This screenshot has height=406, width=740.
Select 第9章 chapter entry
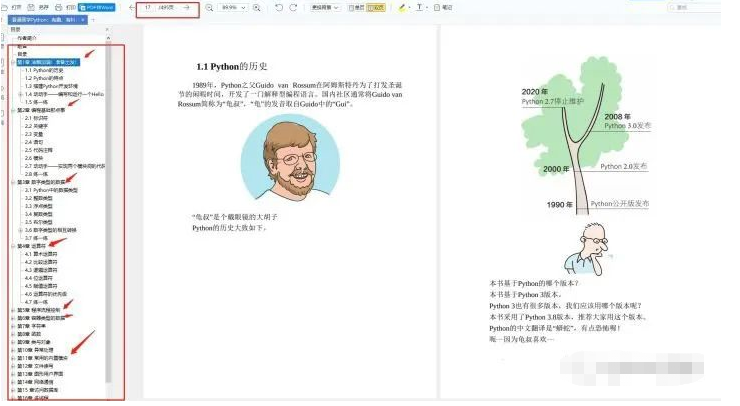[x=34, y=342]
